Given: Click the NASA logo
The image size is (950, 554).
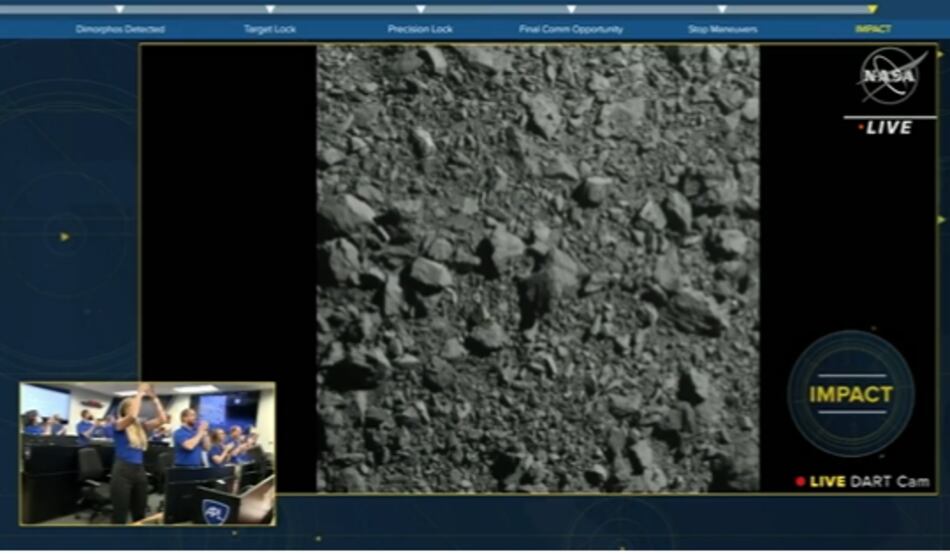Looking at the screenshot, I should (x=891, y=76).
